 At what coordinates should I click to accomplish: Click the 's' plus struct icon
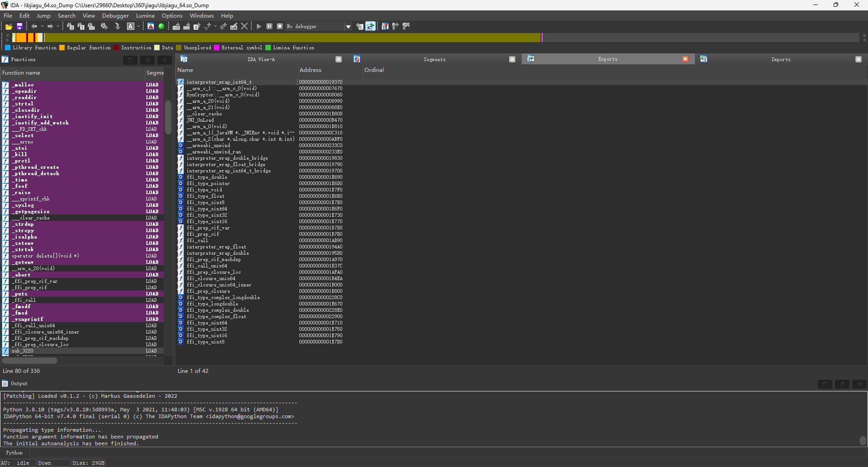tap(208, 27)
